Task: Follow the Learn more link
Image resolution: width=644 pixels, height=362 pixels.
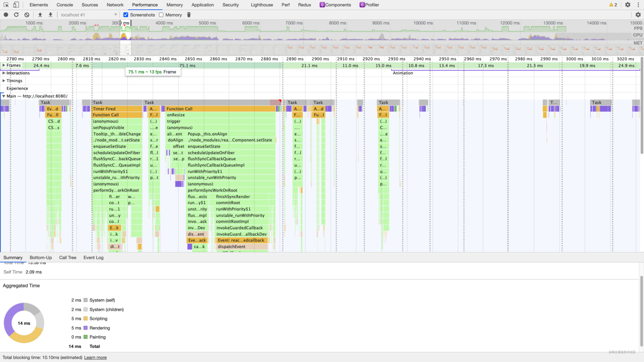Action: [95, 357]
